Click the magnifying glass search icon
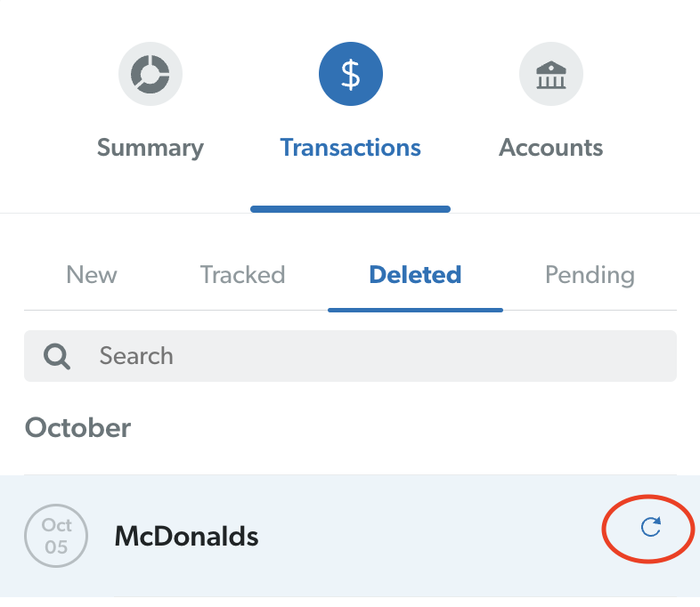This screenshot has height=607, width=700. [x=58, y=356]
